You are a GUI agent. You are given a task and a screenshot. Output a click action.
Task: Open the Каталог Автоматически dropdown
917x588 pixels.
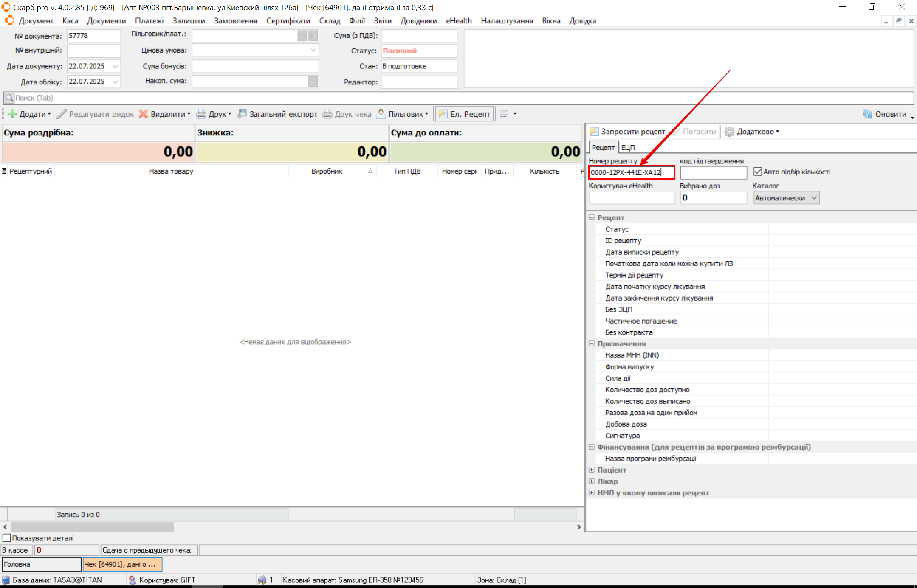[x=814, y=198]
